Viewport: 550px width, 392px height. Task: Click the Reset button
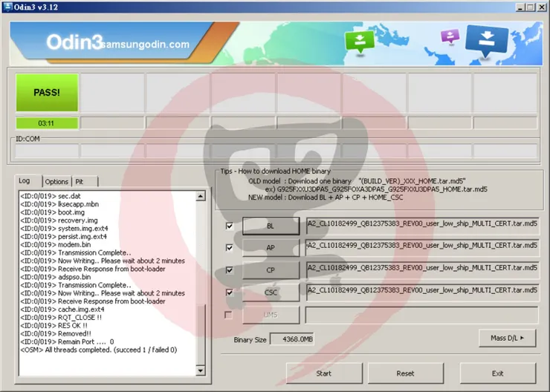[x=406, y=373]
